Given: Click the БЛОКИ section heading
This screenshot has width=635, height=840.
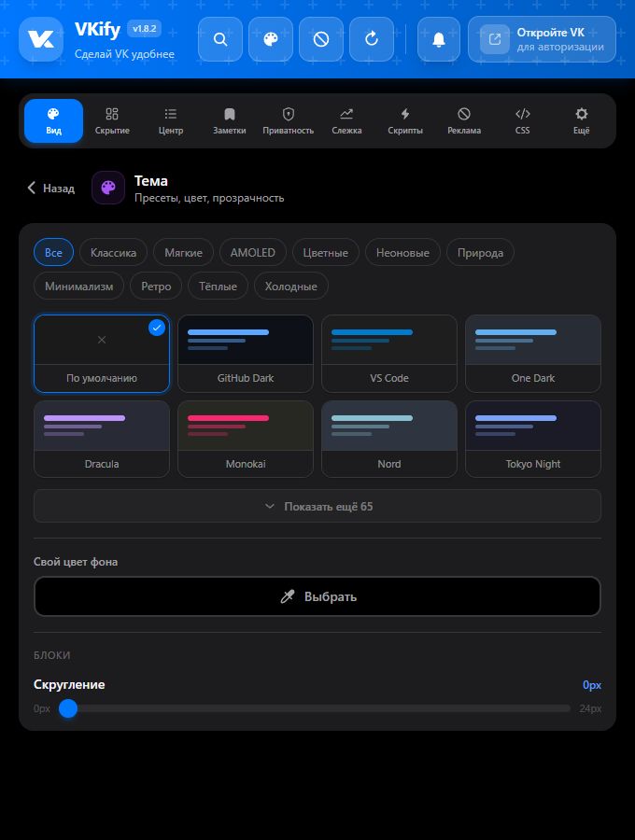Looking at the screenshot, I should click(52, 655).
